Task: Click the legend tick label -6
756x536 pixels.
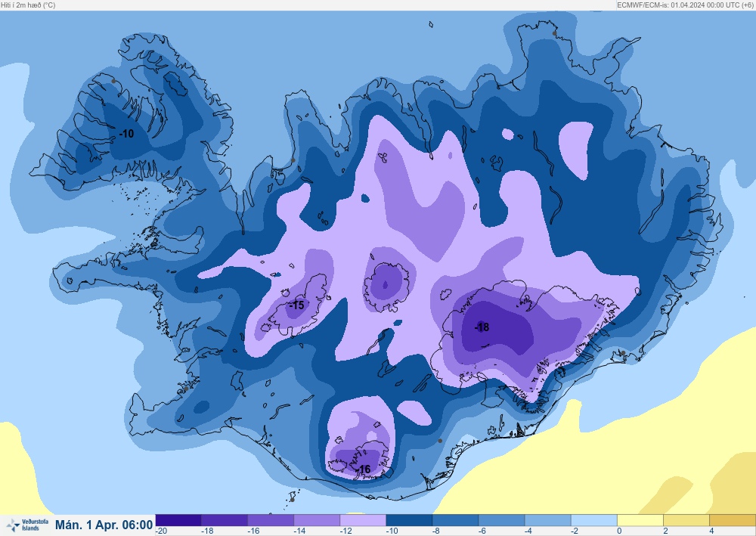Action: point(483,531)
